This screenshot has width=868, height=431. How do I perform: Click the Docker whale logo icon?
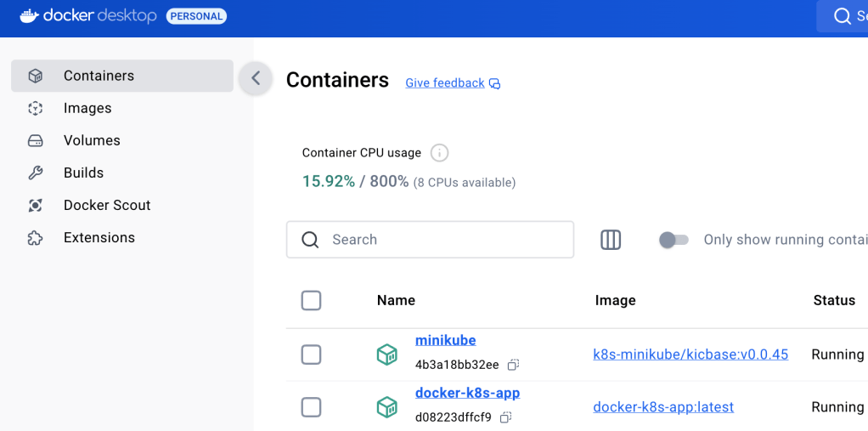[29, 15]
